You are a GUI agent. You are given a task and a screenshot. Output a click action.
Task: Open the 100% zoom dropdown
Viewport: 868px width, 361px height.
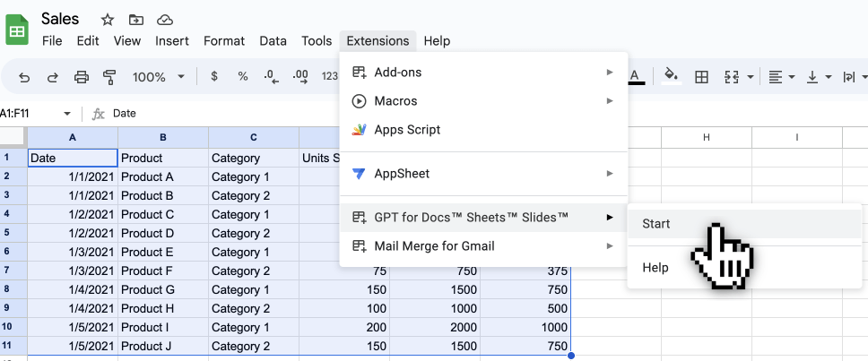[x=158, y=77]
